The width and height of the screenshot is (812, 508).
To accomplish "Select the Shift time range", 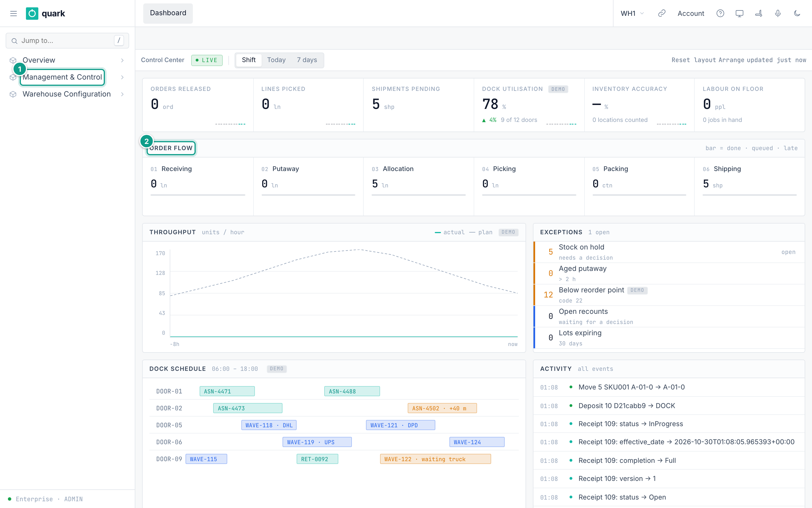I will pyautogui.click(x=249, y=60).
